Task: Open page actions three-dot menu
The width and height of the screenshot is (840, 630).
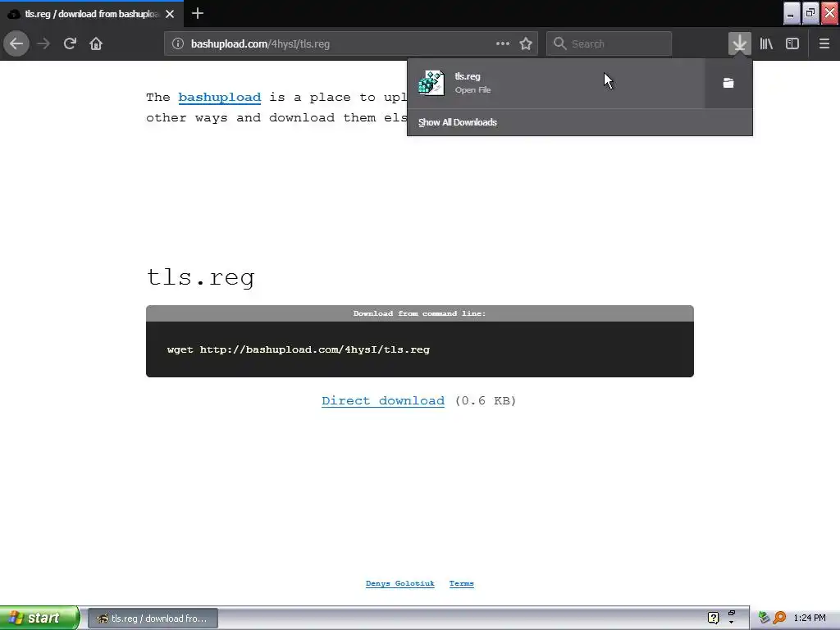Action: click(503, 43)
